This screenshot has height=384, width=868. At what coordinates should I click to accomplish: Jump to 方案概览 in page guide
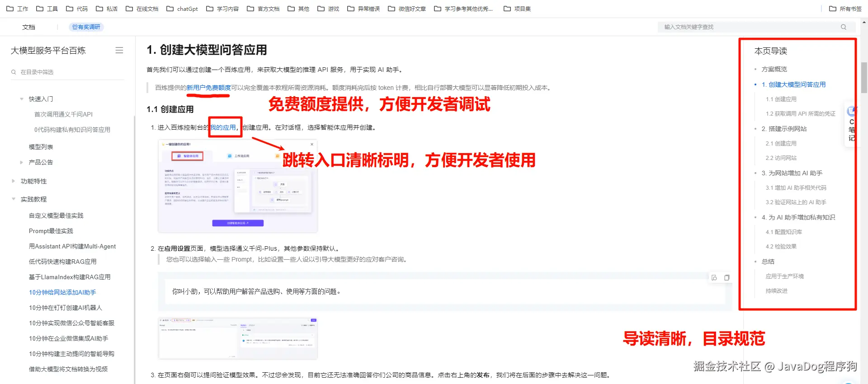[774, 69]
